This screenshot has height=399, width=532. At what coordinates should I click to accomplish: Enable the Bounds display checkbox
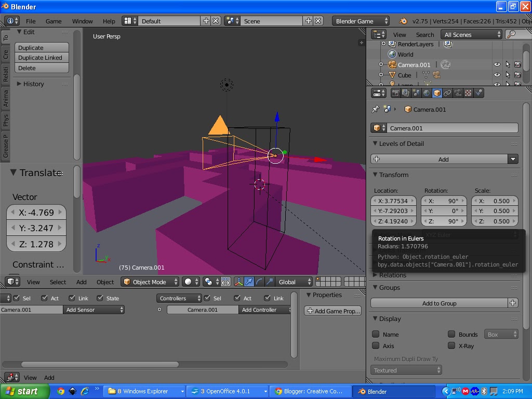coord(451,334)
